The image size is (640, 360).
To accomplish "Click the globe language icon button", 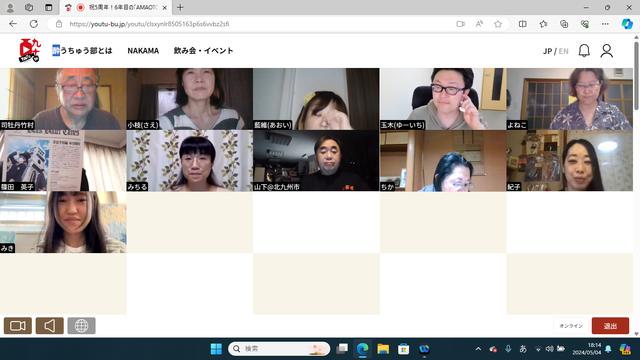I will point(81,326).
